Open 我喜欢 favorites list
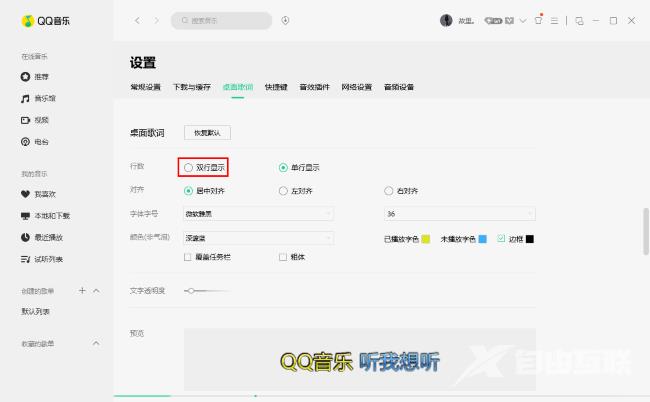Viewport: 650px width, 402px height. coord(38,194)
